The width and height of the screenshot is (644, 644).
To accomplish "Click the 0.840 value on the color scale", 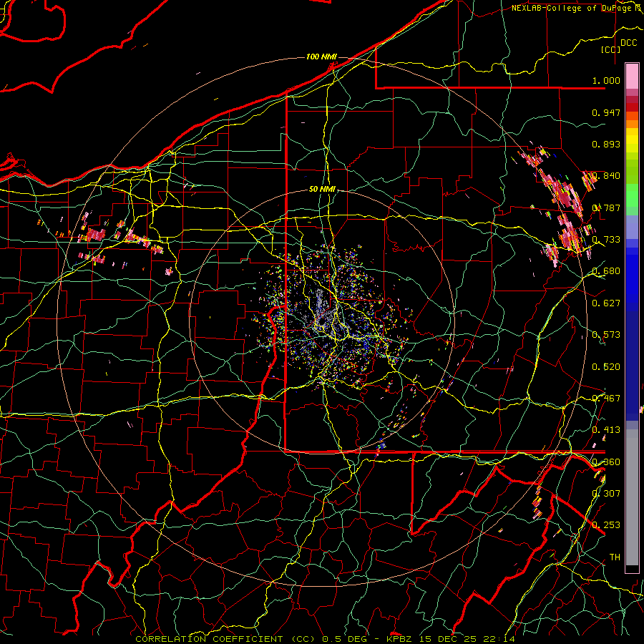I will (x=606, y=176).
